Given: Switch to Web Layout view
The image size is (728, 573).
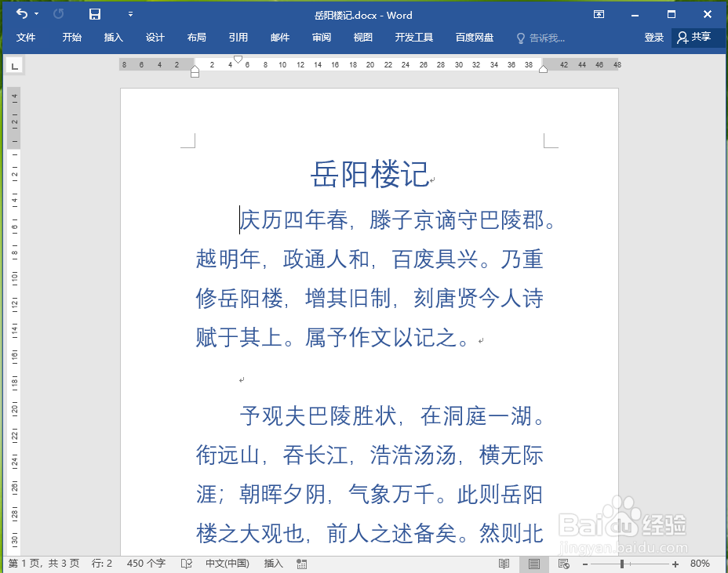Looking at the screenshot, I should click(x=563, y=563).
